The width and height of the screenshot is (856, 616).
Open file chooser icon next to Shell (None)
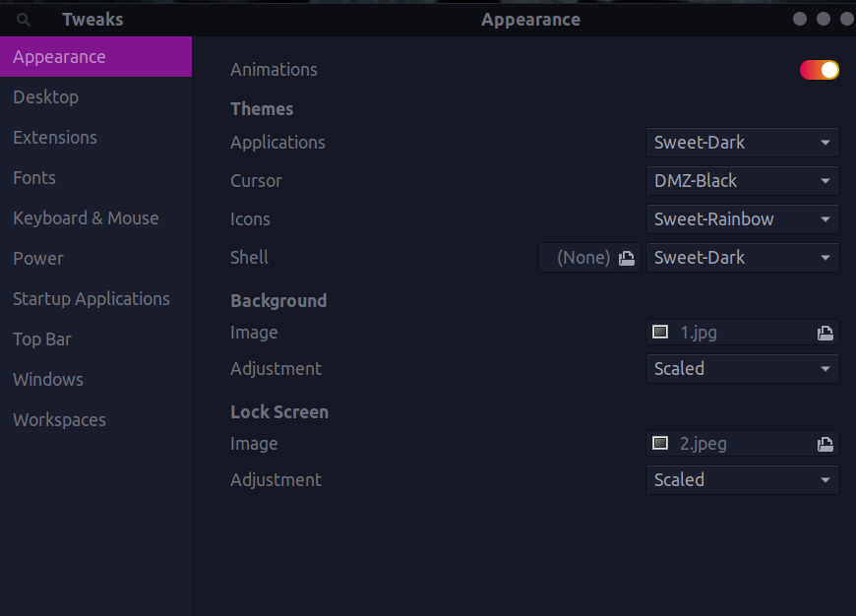coord(627,257)
